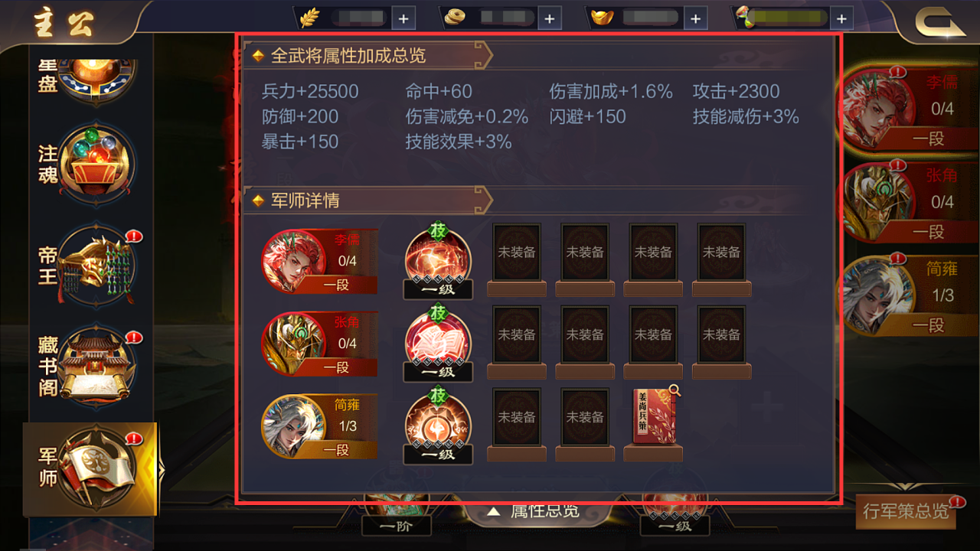This screenshot has height=551, width=980.
Task: Add more grain with plus button
Action: (x=403, y=18)
